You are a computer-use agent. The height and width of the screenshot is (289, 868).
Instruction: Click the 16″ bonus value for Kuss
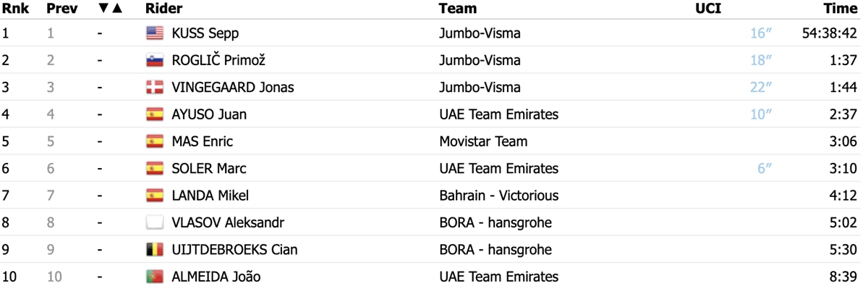tap(762, 33)
